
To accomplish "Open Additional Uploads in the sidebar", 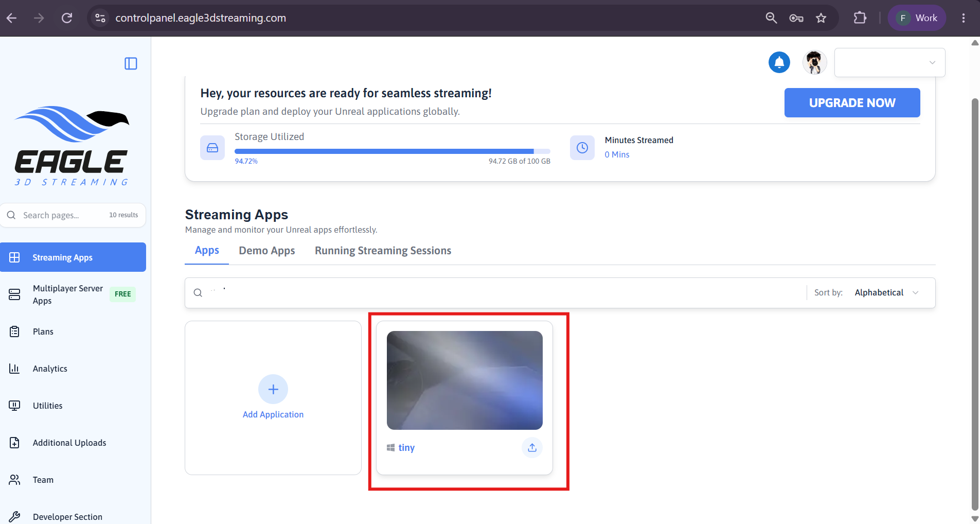I will click(x=73, y=443).
